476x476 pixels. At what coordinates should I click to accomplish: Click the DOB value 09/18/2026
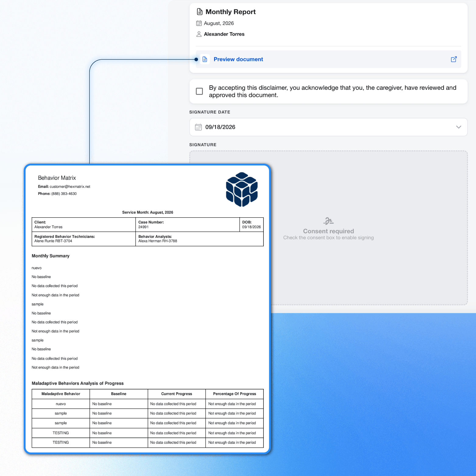tap(252, 227)
